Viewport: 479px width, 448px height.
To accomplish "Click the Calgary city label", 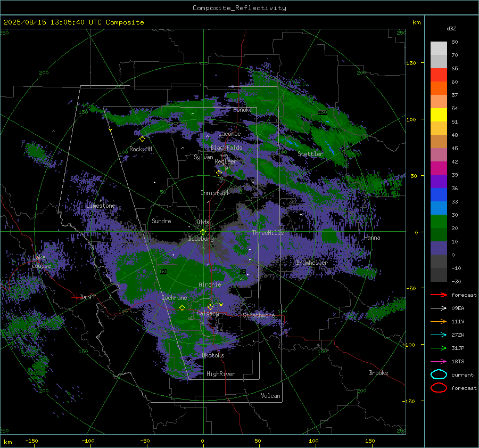I will click(208, 313).
